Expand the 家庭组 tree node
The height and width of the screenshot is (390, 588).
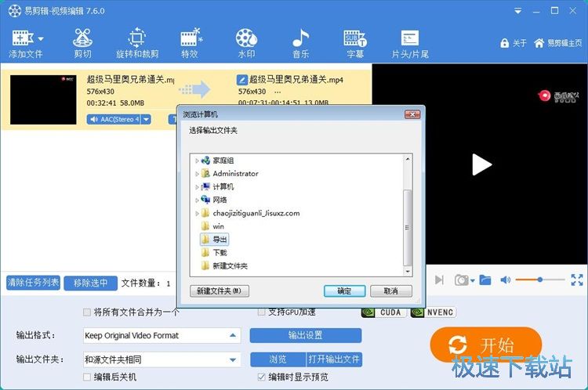tap(197, 161)
